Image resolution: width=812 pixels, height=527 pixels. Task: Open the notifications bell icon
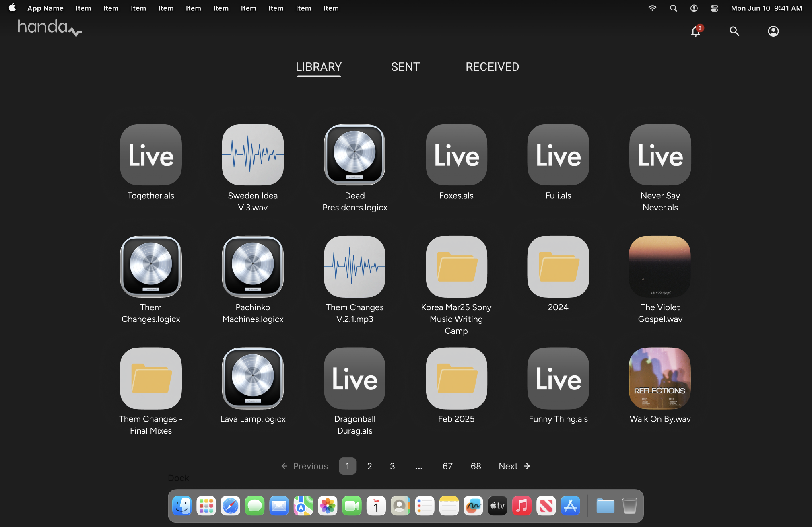coord(695,31)
